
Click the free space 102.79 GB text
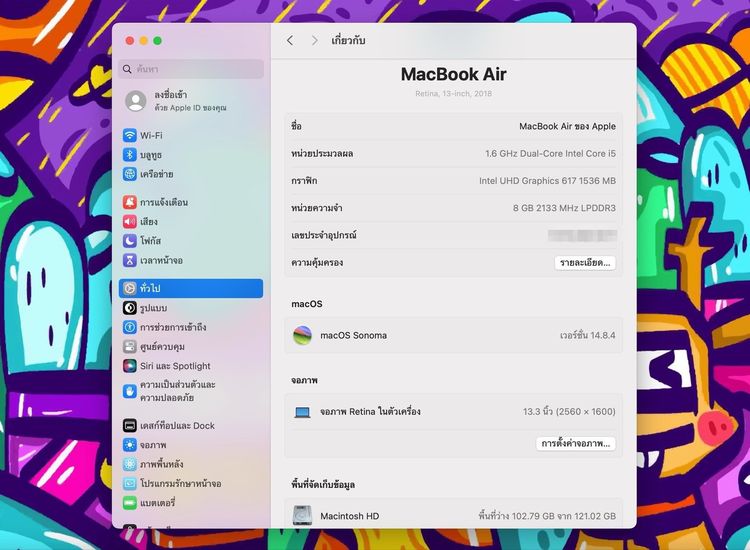coord(547,516)
